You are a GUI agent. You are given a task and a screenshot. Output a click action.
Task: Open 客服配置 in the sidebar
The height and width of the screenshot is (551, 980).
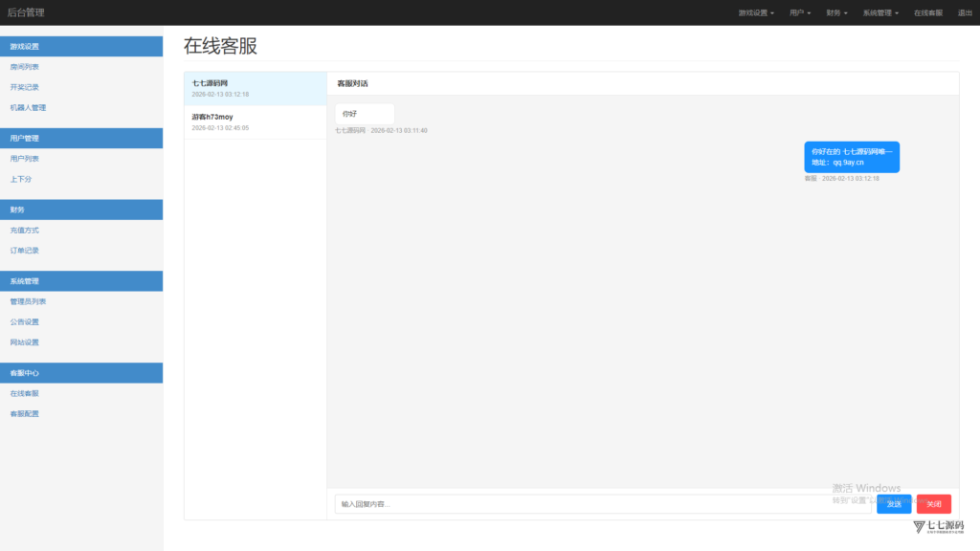pos(25,414)
